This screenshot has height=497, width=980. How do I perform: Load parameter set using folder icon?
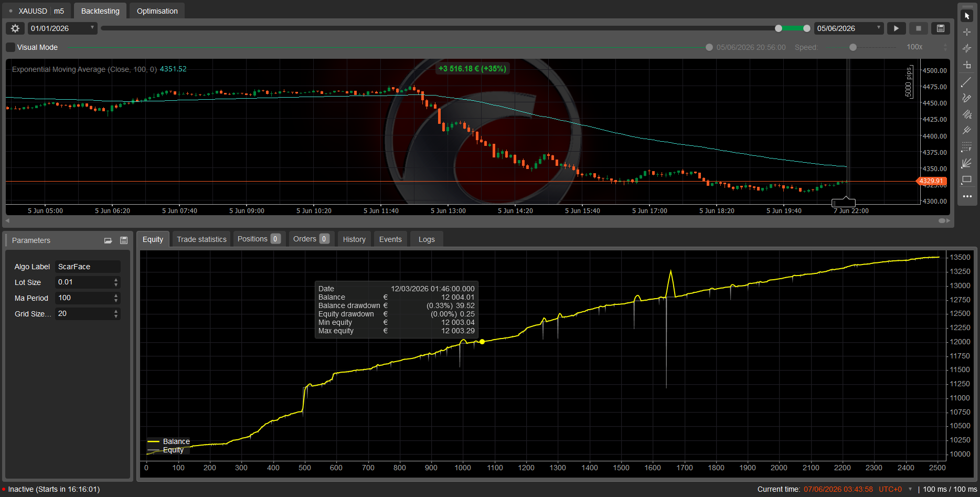coord(108,240)
